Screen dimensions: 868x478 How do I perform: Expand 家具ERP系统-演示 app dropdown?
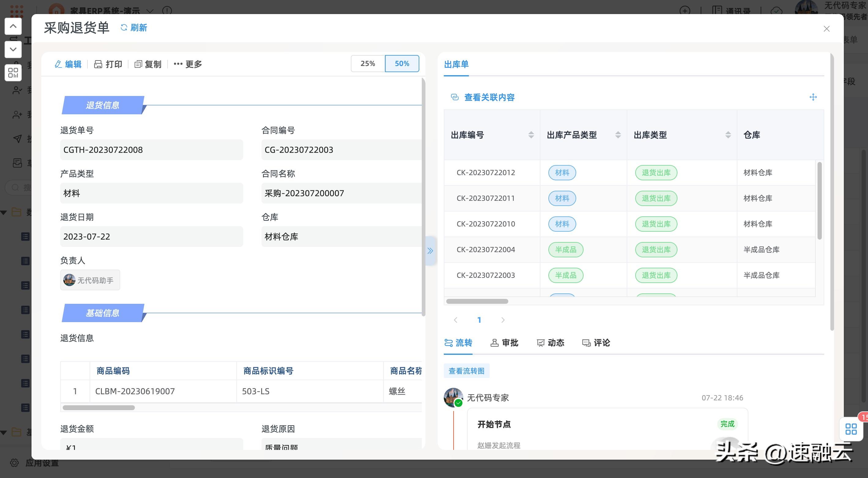click(x=150, y=11)
